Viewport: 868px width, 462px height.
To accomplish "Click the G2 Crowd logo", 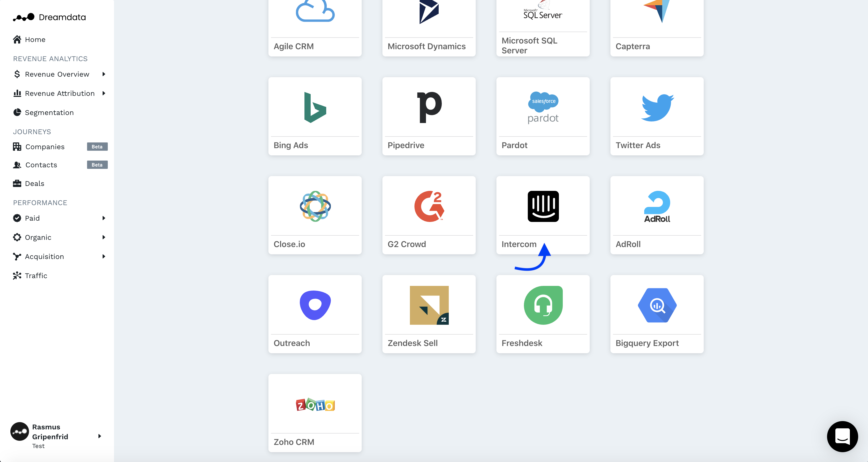I will tap(429, 206).
